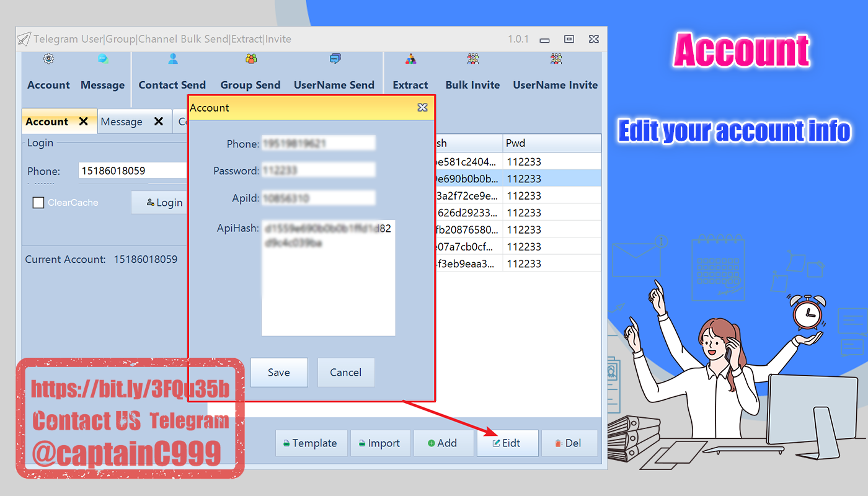Open the Account toolbar icon
Screen dimensions: 868x496
point(48,73)
